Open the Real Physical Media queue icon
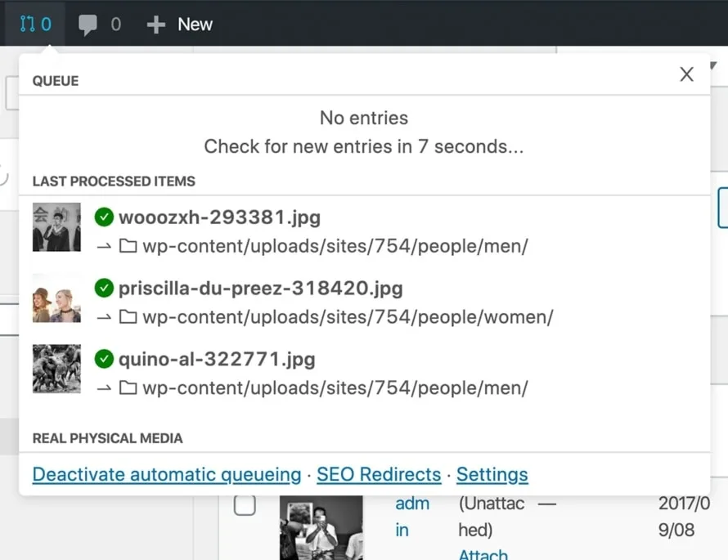 click(x=27, y=24)
